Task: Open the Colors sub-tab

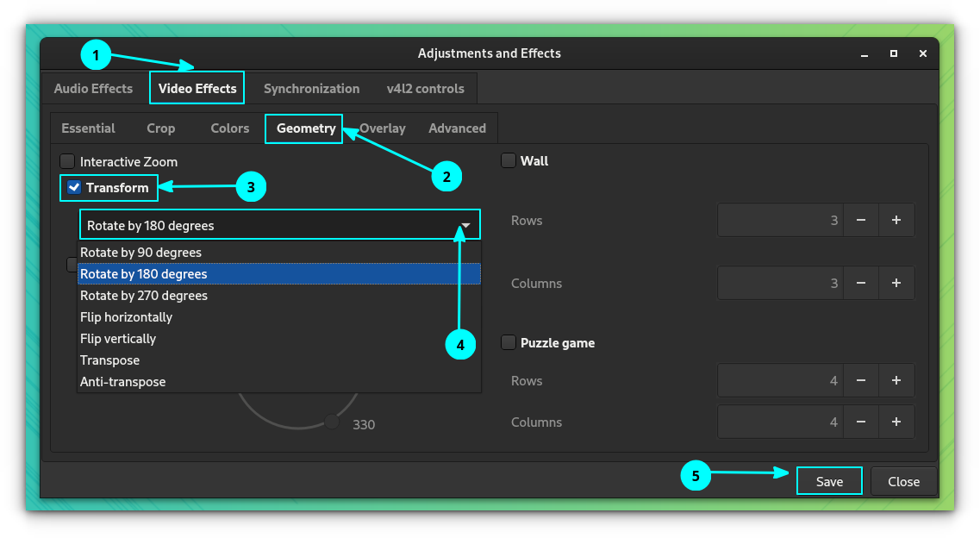Action: [229, 128]
